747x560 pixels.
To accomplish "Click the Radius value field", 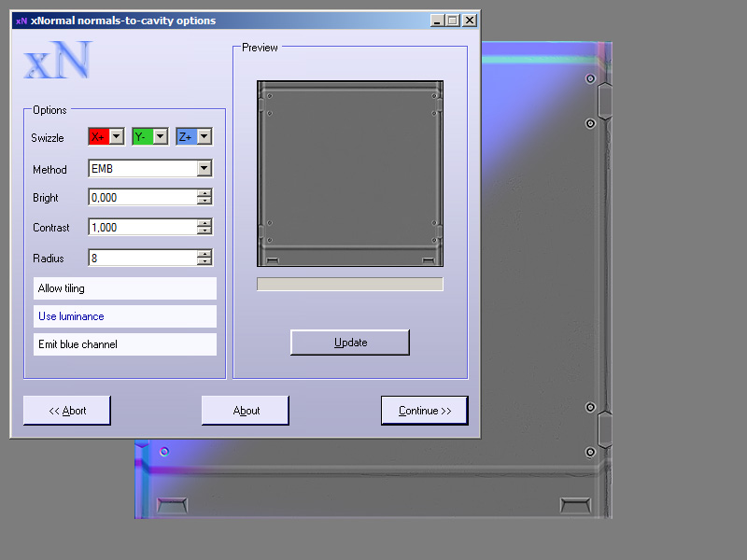I will (143, 258).
